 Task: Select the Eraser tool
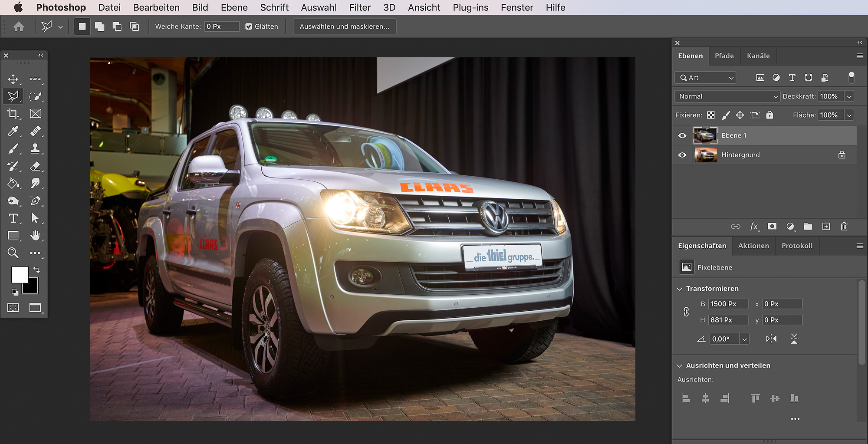[x=35, y=166]
